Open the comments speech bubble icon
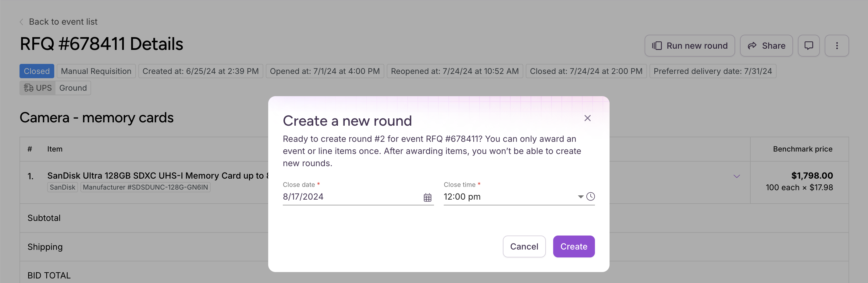This screenshot has width=868, height=283. (808, 46)
